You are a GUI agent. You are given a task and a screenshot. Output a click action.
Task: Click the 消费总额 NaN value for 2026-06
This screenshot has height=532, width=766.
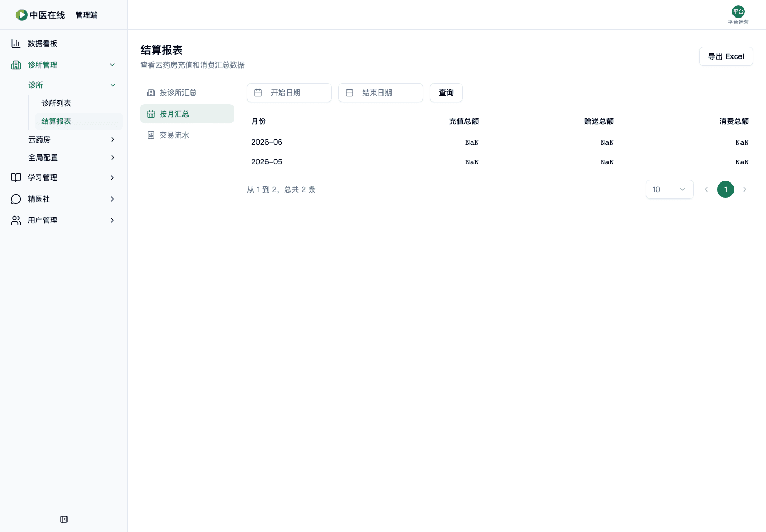tap(742, 143)
